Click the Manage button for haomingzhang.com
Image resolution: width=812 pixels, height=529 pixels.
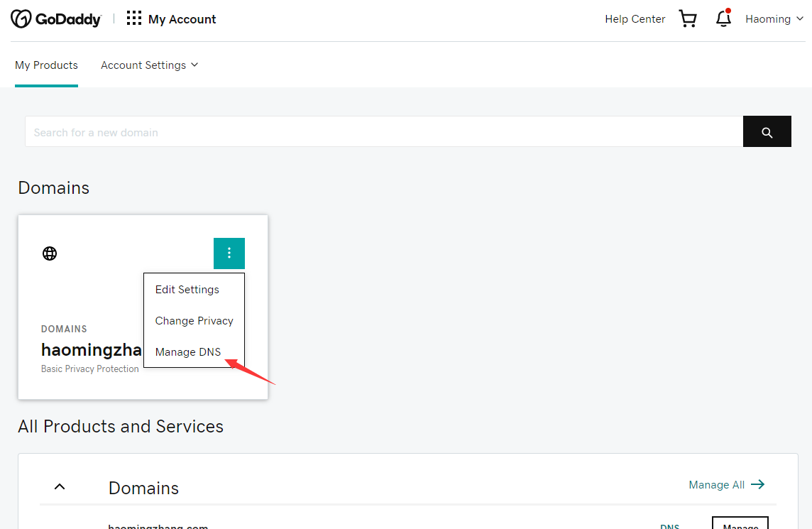(x=740, y=523)
